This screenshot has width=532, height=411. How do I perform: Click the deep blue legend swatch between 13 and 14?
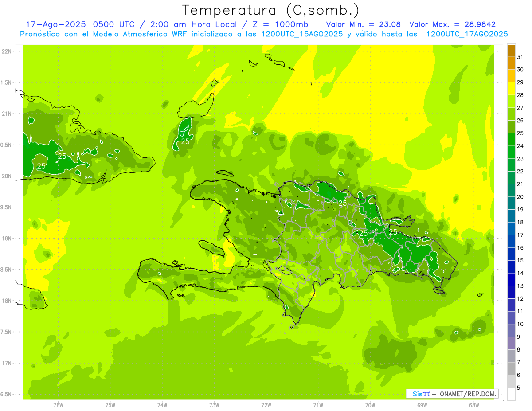pos(511,279)
